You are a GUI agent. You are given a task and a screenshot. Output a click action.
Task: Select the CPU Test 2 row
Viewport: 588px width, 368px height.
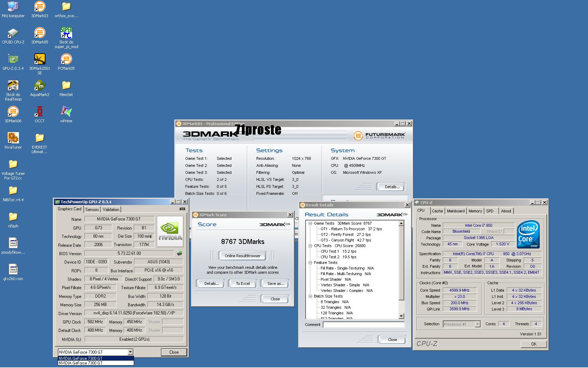coord(338,257)
